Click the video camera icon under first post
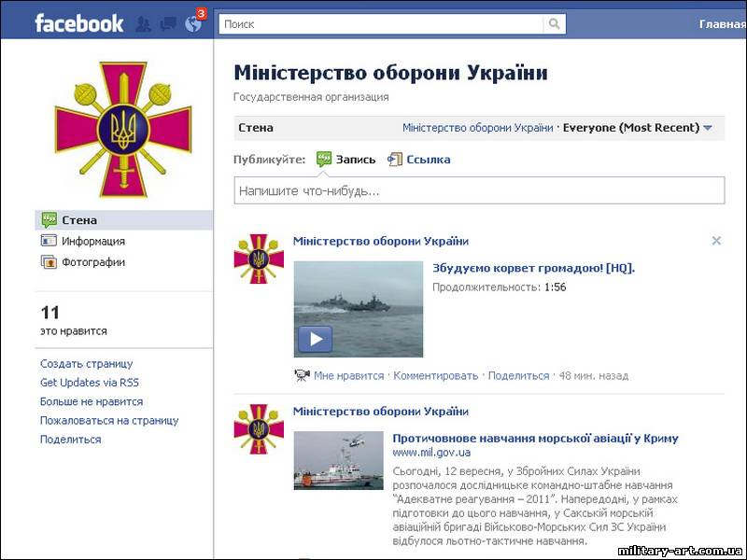Image resolution: width=747 pixels, height=560 pixels. (x=302, y=375)
